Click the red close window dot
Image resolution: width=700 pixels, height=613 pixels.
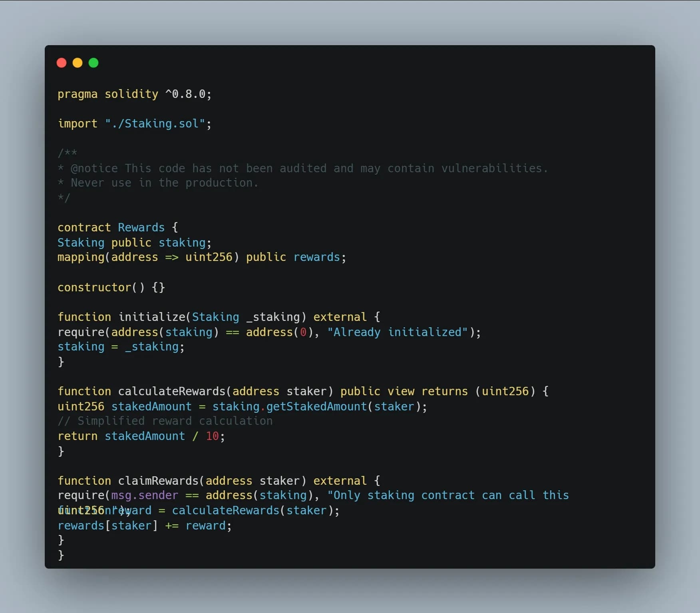tap(62, 63)
